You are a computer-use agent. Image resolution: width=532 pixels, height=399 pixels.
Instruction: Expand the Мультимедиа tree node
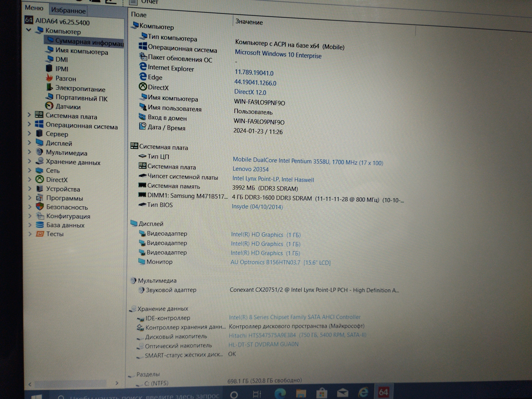29,152
